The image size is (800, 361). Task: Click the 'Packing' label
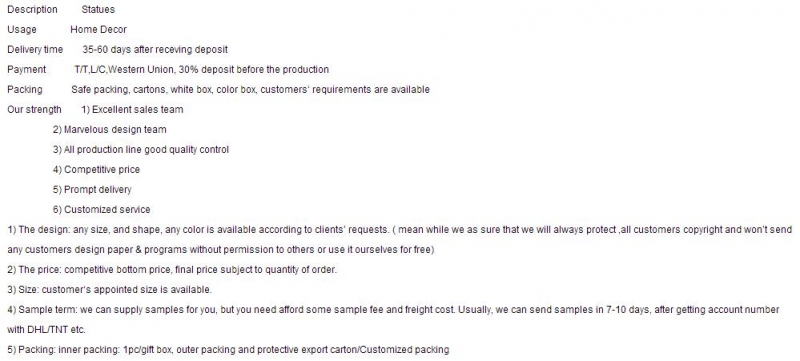(x=24, y=90)
